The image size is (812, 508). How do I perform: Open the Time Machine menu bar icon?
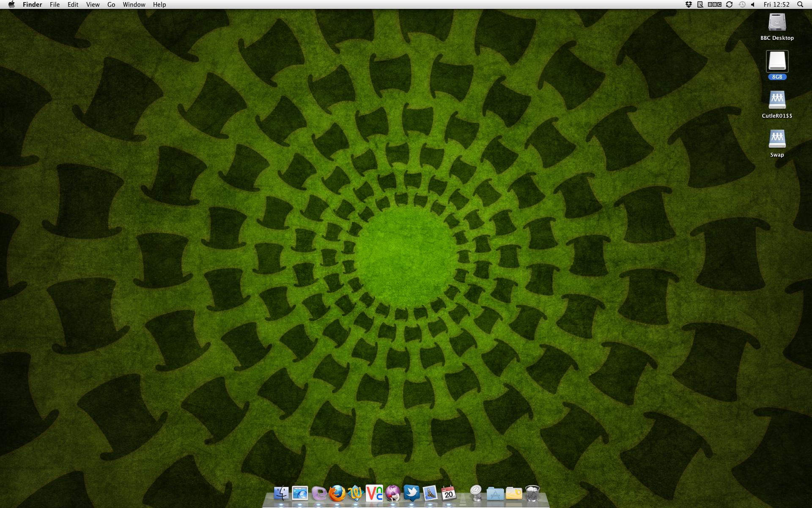pos(742,5)
